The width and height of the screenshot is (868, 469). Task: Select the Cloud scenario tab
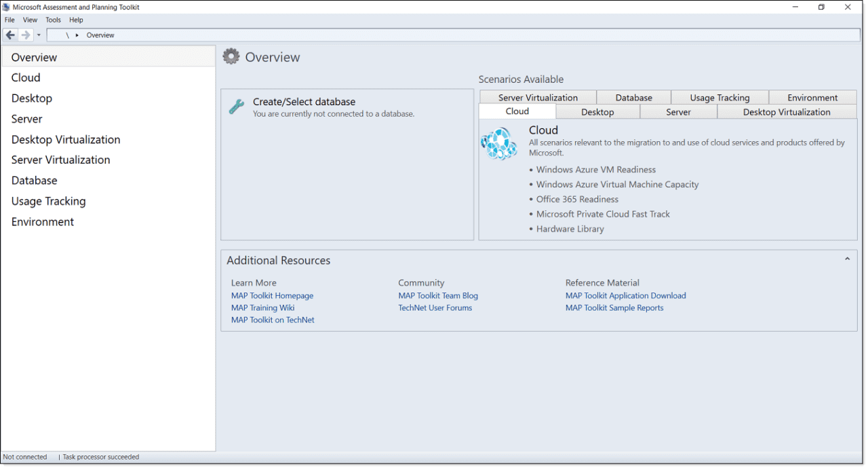tap(517, 111)
